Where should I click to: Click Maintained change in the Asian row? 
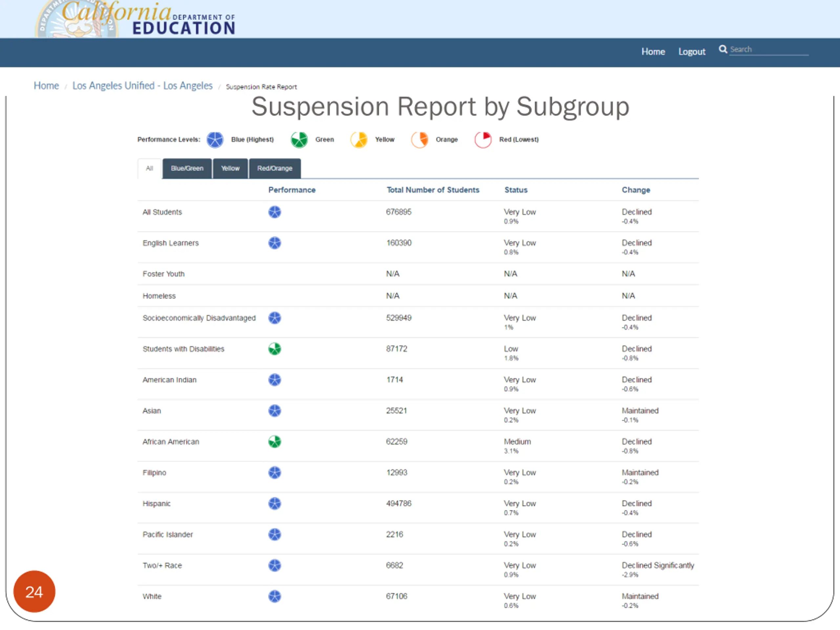coord(640,410)
